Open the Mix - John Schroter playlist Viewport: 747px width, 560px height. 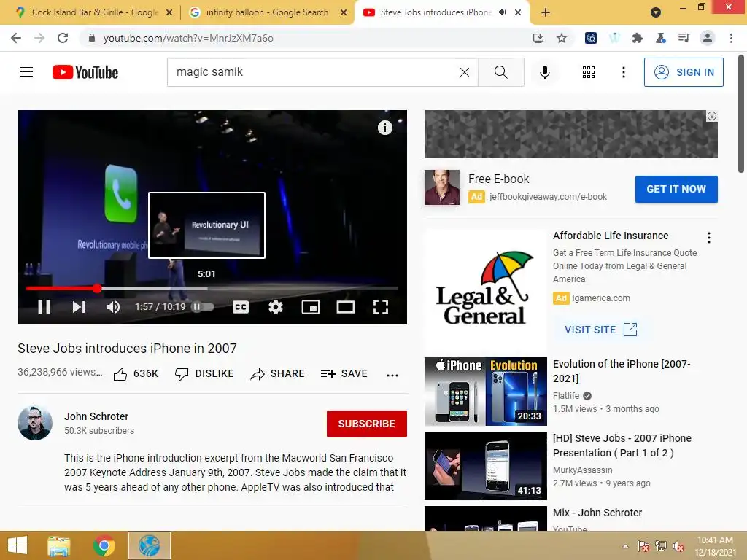597,513
